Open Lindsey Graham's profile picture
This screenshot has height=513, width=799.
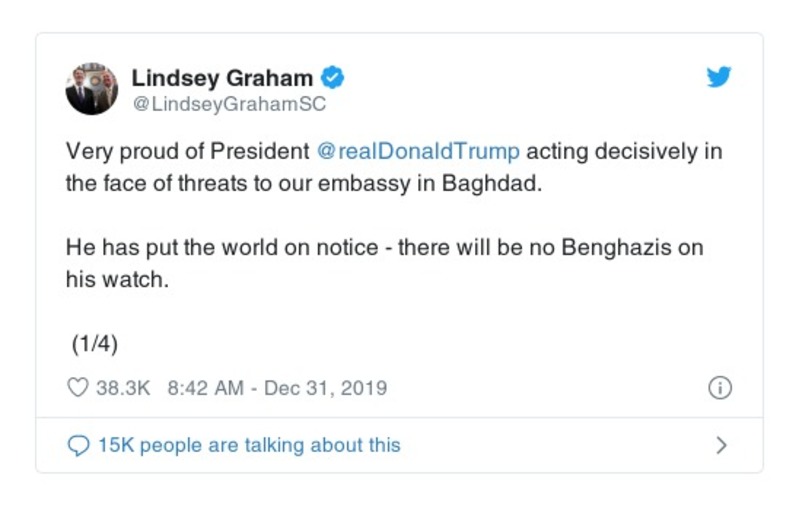click(x=92, y=90)
